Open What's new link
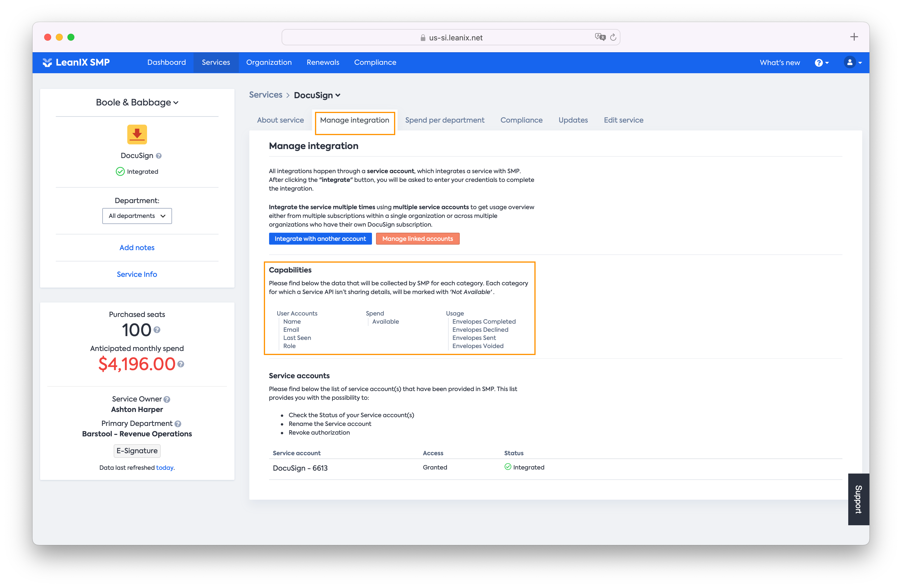902x588 pixels. coord(780,63)
